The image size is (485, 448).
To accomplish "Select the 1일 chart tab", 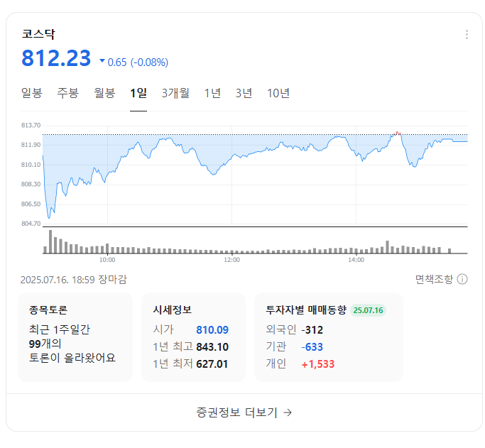I will click(x=138, y=93).
